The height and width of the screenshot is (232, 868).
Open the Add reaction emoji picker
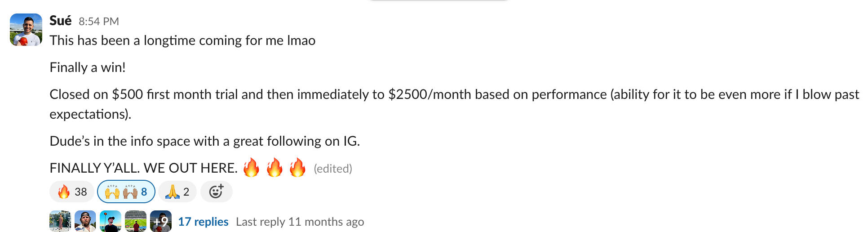216,192
